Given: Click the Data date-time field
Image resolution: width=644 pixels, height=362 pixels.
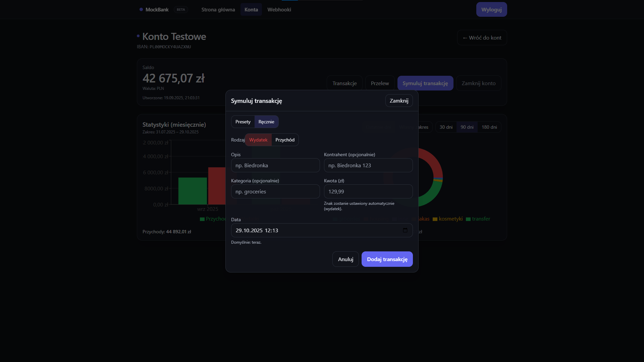Looking at the screenshot, I should (x=322, y=230).
